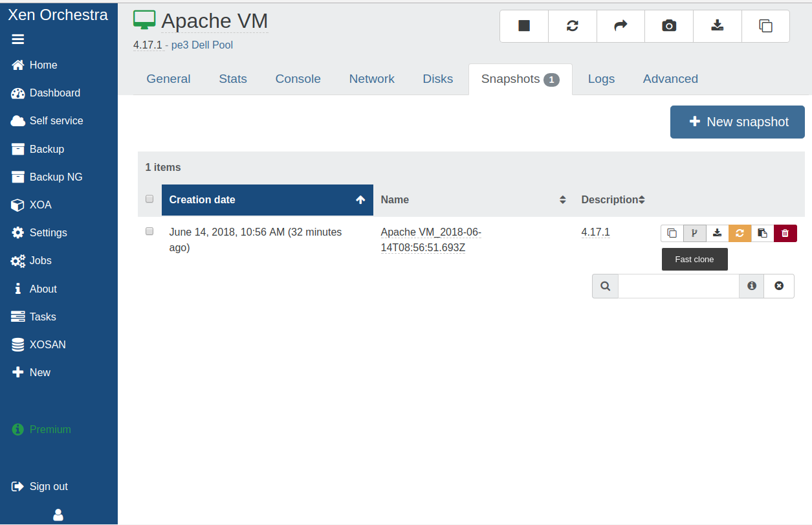Clear the filter with the x icon
812x525 pixels.
pyautogui.click(x=779, y=285)
